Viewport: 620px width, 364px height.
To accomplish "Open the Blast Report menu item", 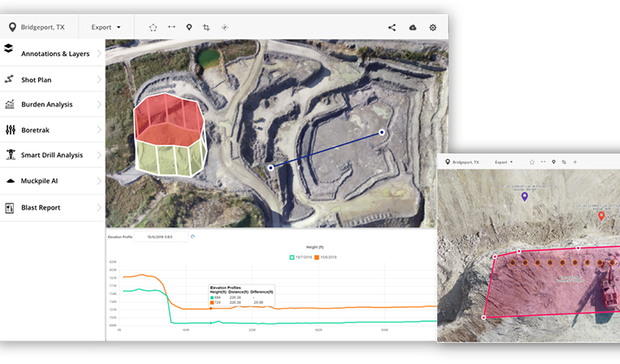I will pos(51,207).
